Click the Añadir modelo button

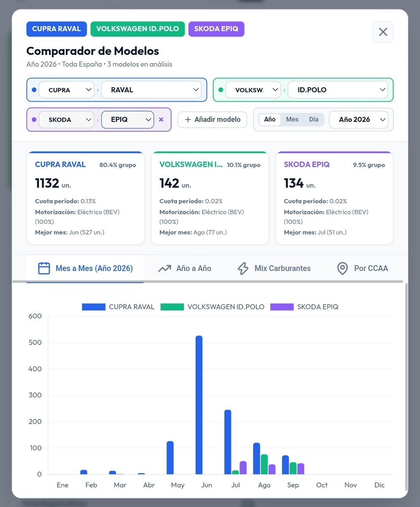[x=212, y=120]
